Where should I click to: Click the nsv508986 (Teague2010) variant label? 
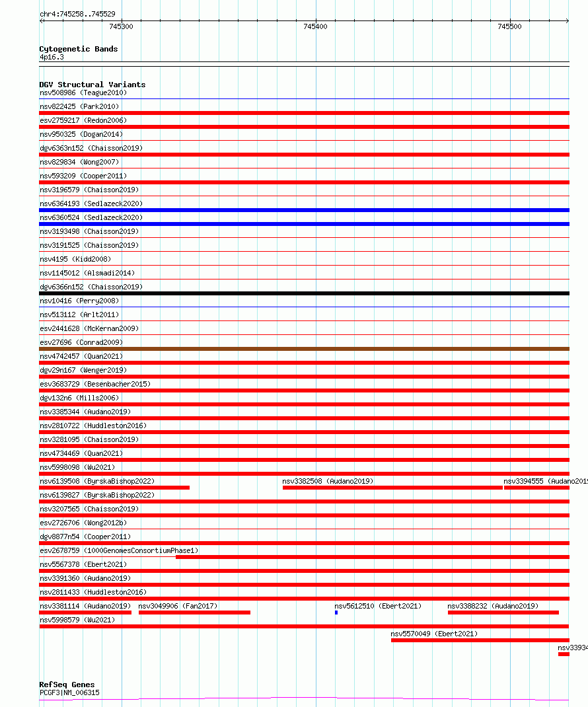83,93
